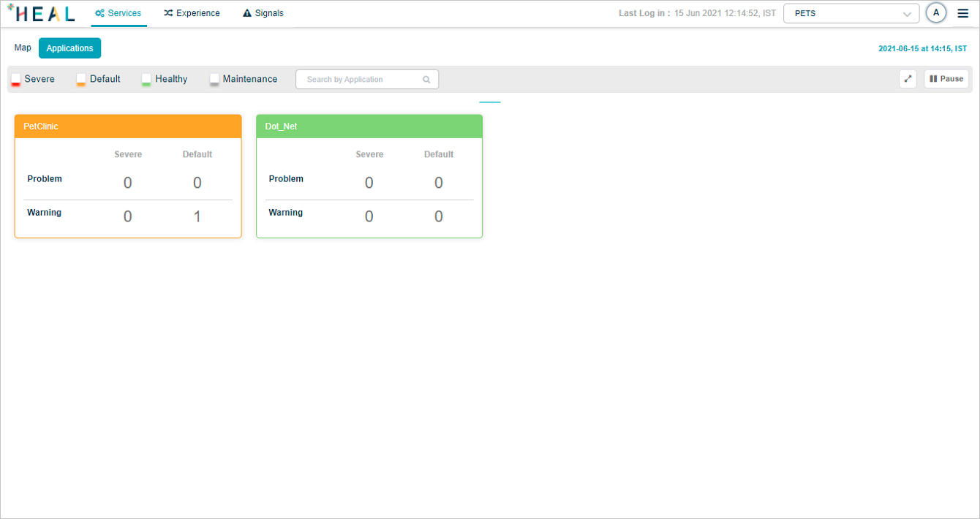The height and width of the screenshot is (519, 980).
Task: Toggle the Default filter checkbox
Action: tap(81, 79)
